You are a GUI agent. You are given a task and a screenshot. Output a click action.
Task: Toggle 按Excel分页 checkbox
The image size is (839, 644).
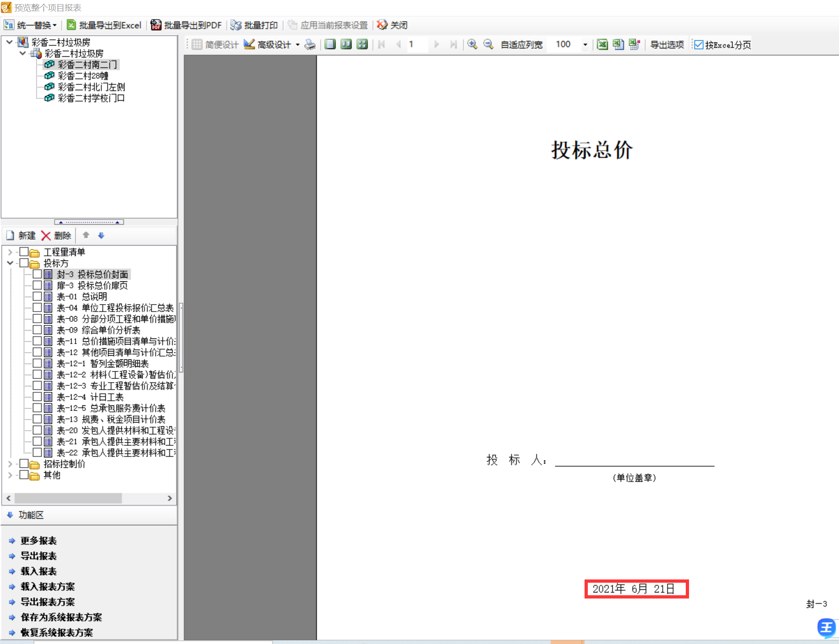pyautogui.click(x=698, y=45)
